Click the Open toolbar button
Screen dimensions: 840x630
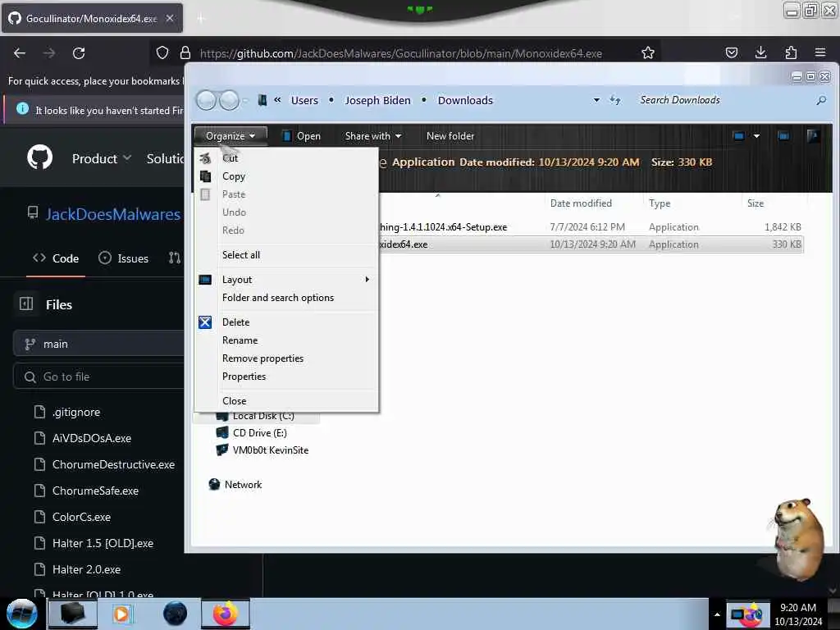click(x=302, y=136)
